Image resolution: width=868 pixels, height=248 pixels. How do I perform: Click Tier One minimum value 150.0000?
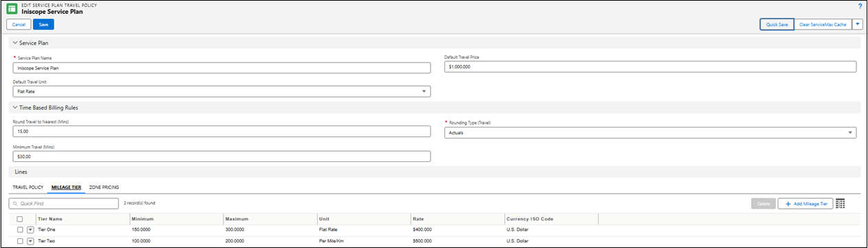[x=142, y=229]
